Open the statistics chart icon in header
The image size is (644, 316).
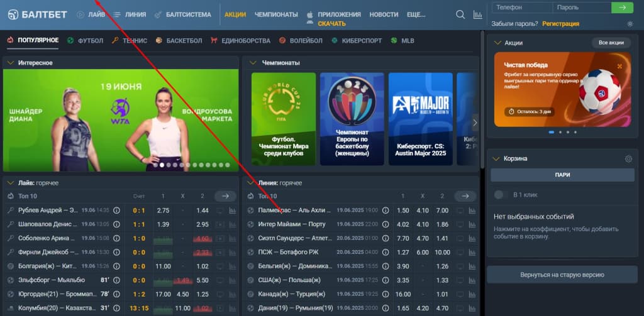pyautogui.click(x=478, y=15)
